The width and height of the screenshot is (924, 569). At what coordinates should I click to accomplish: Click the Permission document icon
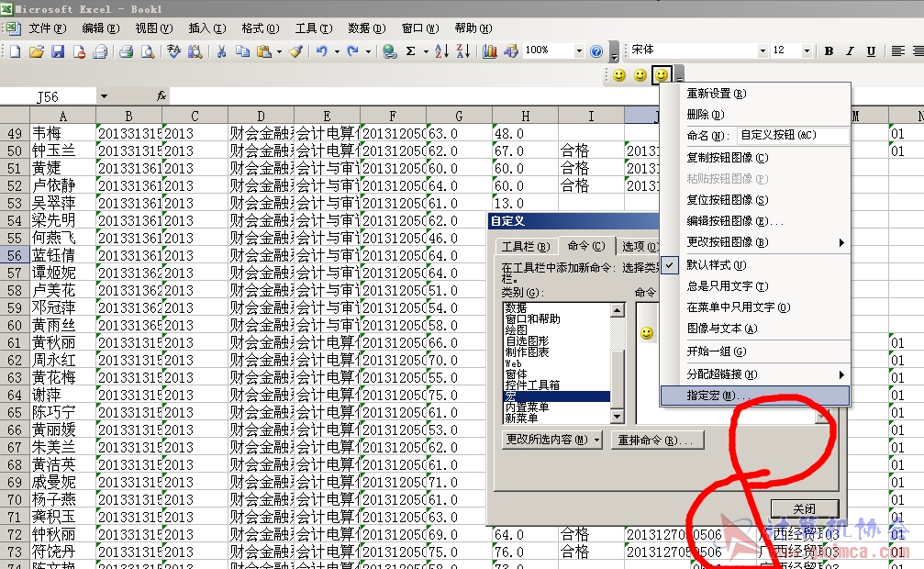pyautogui.click(x=78, y=51)
